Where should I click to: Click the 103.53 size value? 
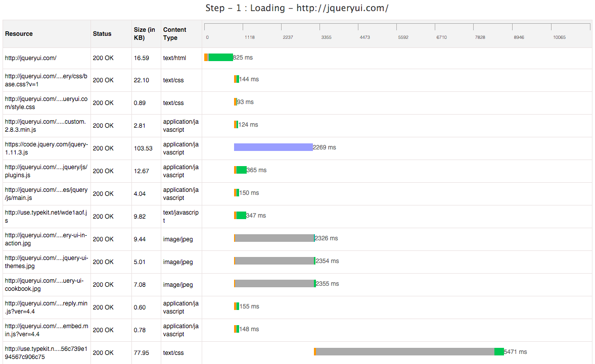coord(143,148)
